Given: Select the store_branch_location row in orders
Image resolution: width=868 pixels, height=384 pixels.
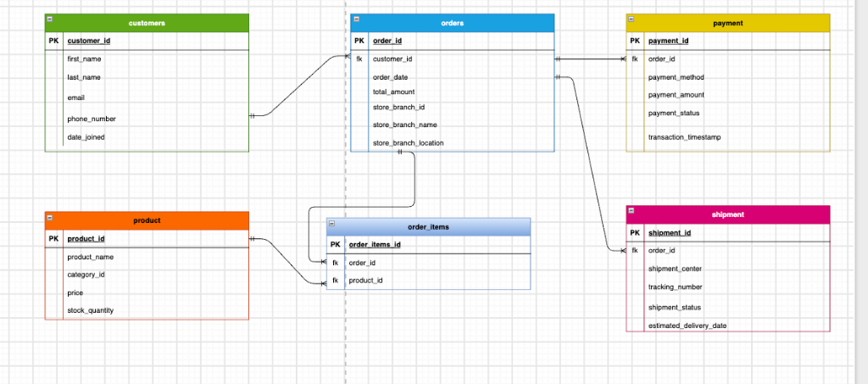Looking at the screenshot, I should tap(453, 142).
